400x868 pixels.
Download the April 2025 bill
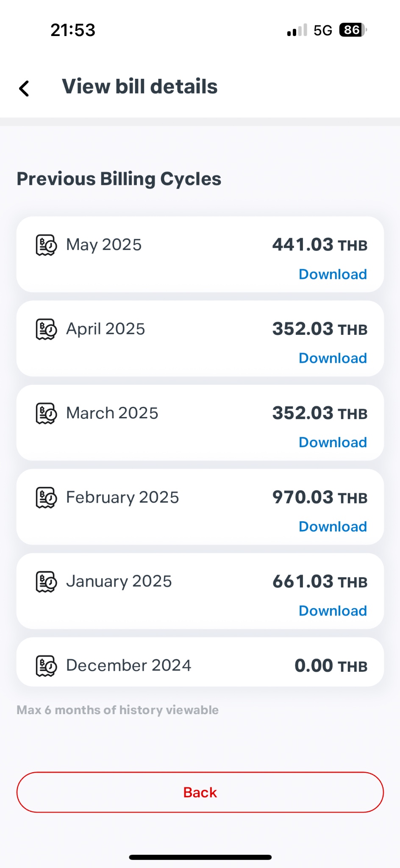pyautogui.click(x=333, y=358)
